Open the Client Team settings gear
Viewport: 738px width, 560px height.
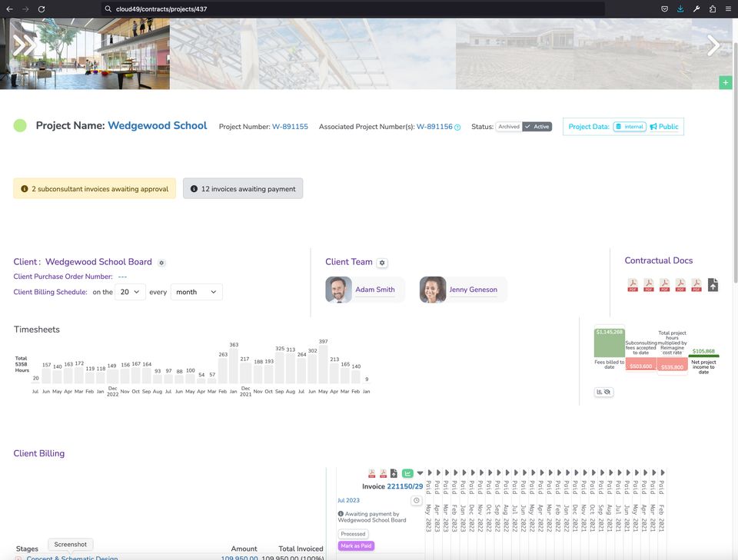point(382,262)
